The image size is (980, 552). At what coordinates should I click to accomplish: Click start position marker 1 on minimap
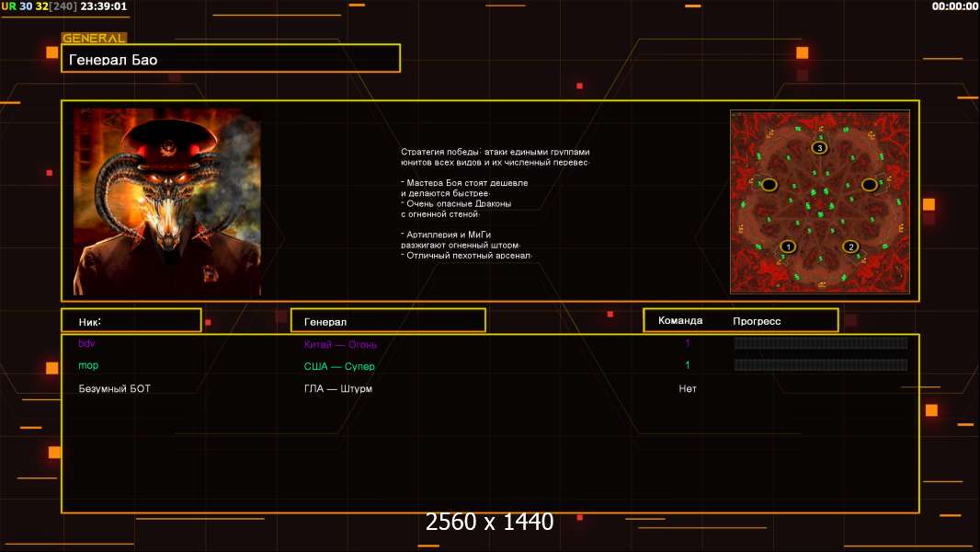[788, 247]
